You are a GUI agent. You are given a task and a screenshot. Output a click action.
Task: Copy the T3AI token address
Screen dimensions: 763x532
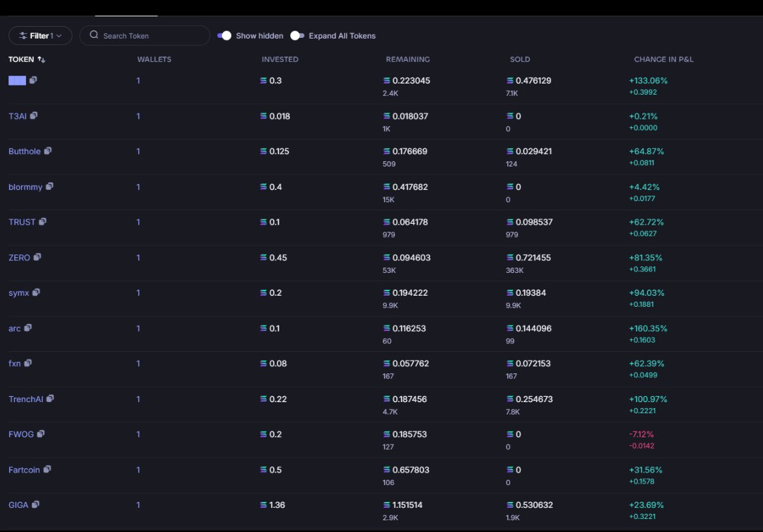point(33,116)
